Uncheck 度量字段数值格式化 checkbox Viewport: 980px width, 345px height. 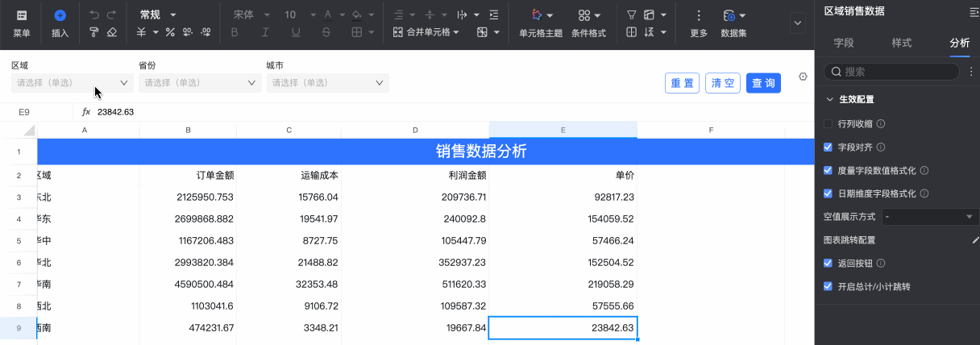click(x=828, y=171)
